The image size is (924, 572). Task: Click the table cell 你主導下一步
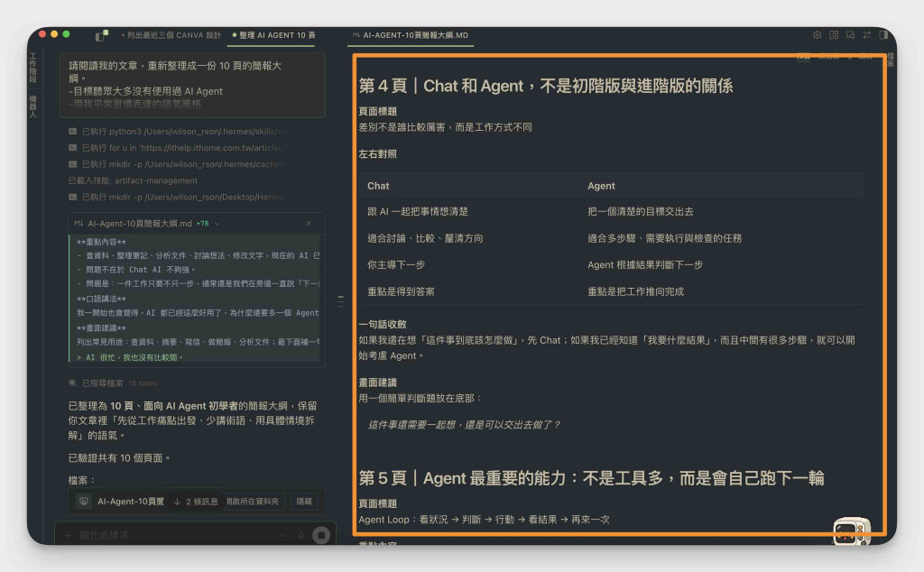coord(396,265)
